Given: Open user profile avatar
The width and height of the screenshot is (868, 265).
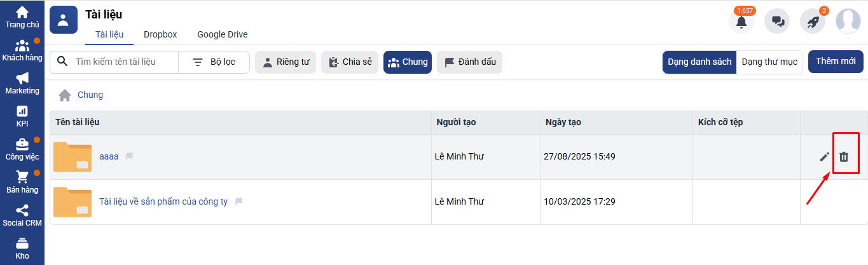Looking at the screenshot, I should point(848,21).
